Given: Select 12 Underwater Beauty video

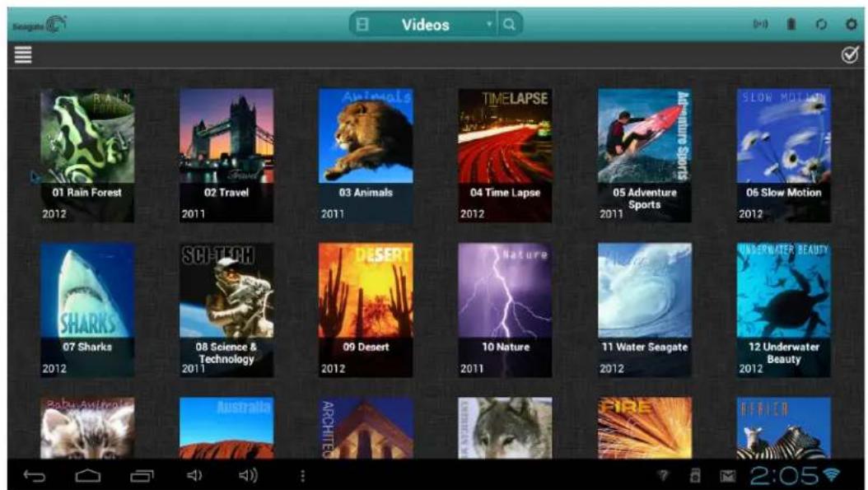Looking at the screenshot, I should click(x=783, y=310).
